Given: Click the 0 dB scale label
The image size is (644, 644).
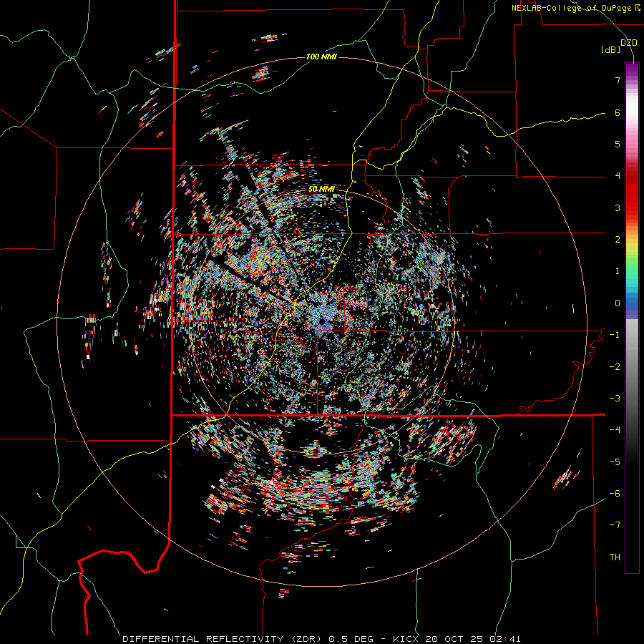Looking at the screenshot, I should [618, 303].
